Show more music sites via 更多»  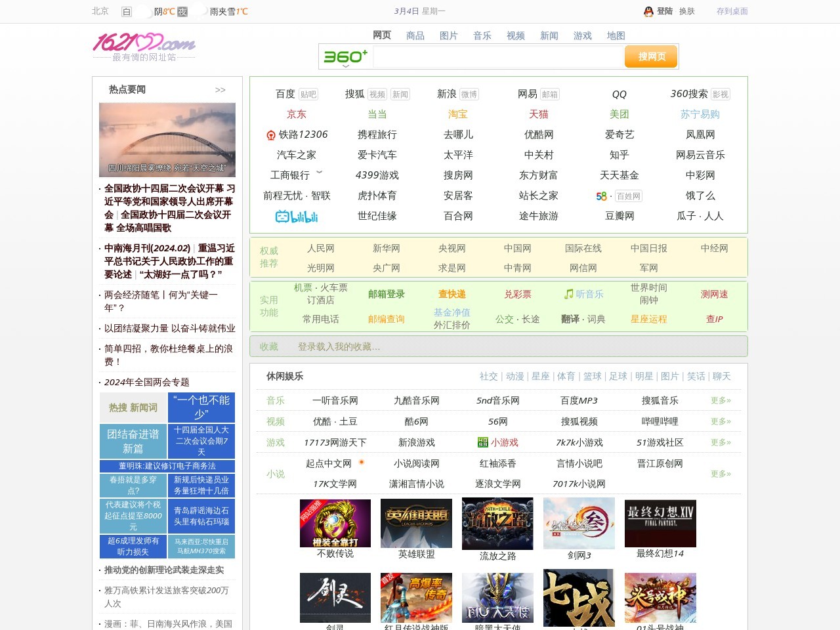720,400
